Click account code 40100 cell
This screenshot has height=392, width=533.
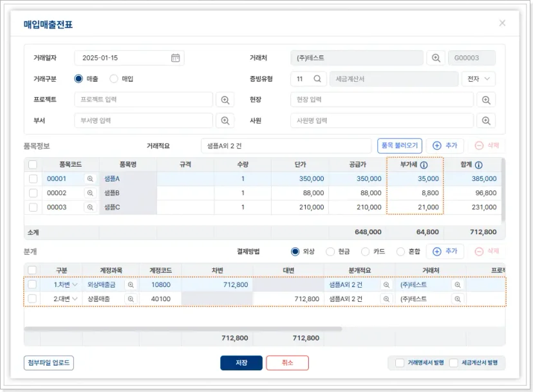pyautogui.click(x=161, y=299)
